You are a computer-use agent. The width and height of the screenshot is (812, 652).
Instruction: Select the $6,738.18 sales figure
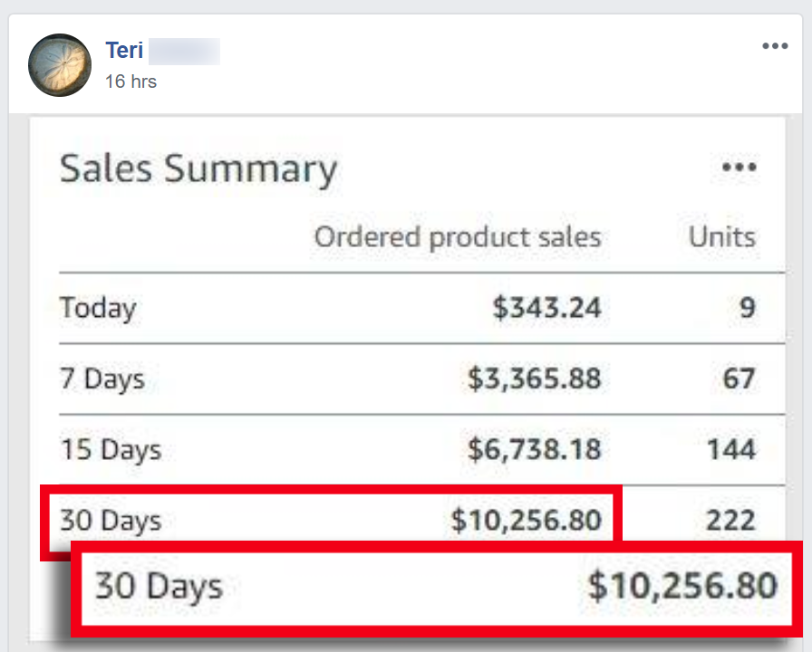pyautogui.click(x=534, y=449)
